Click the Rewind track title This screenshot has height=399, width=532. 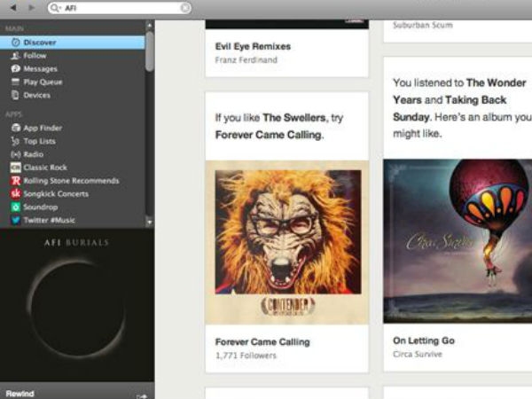[x=20, y=394]
